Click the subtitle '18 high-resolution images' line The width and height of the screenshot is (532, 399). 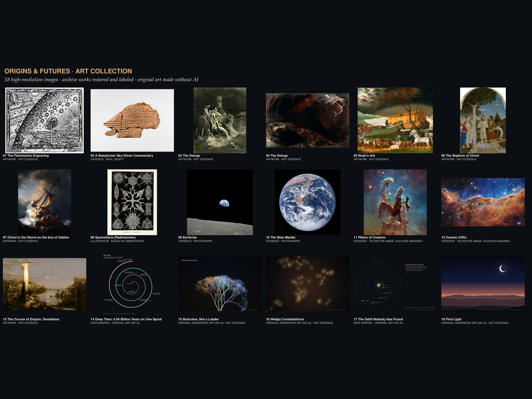pos(101,79)
